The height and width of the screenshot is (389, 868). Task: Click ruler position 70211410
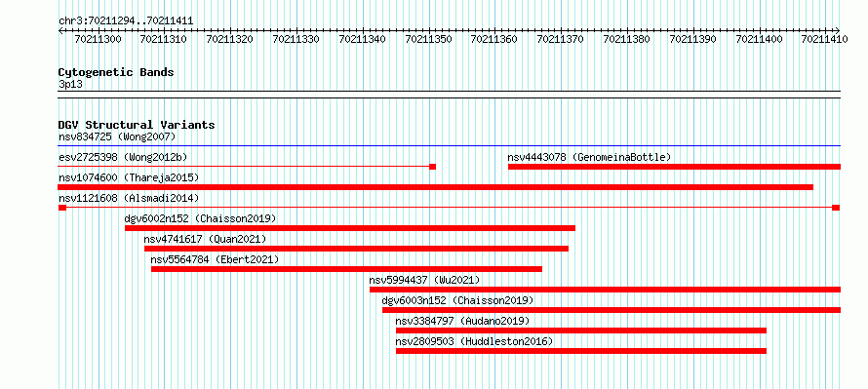coord(825,39)
